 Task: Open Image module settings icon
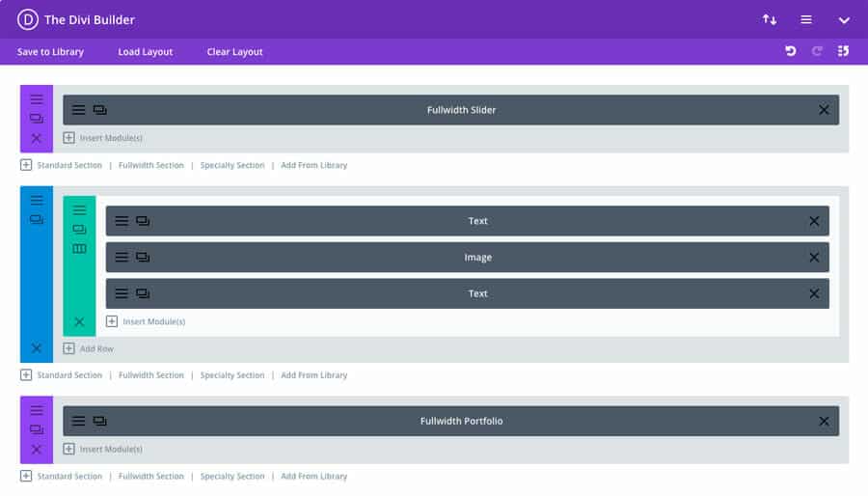pos(122,257)
